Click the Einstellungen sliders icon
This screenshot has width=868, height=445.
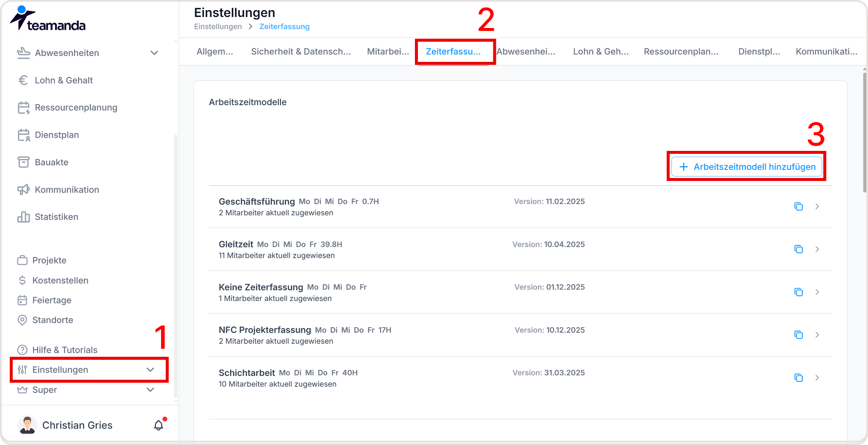pyautogui.click(x=22, y=370)
